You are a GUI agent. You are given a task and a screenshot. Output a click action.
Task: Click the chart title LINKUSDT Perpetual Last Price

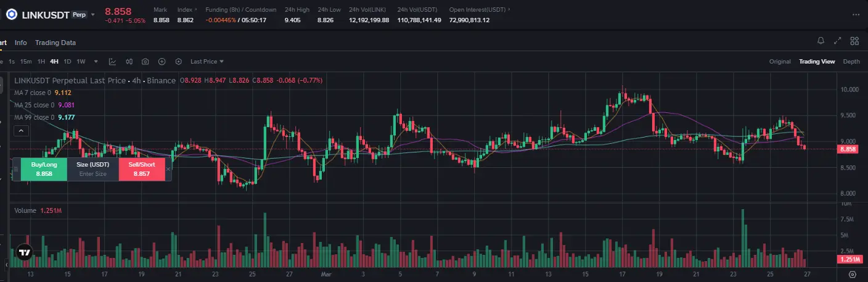coord(69,80)
